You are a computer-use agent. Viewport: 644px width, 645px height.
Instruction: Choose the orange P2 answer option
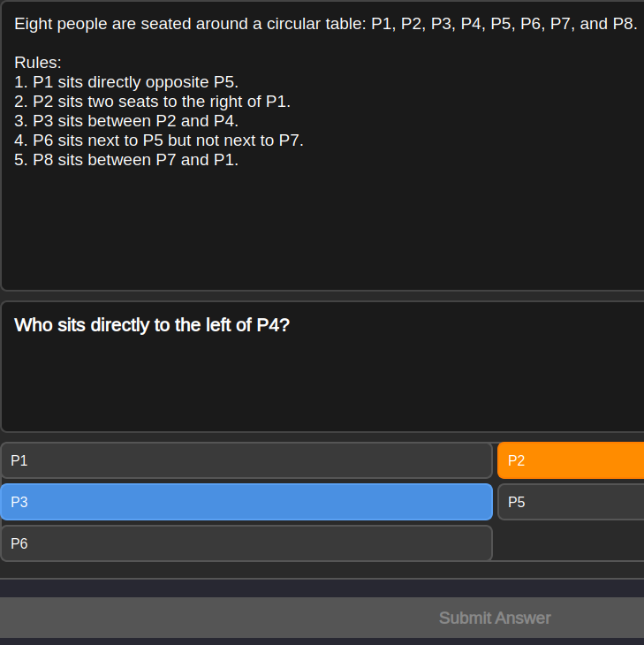tap(570, 460)
